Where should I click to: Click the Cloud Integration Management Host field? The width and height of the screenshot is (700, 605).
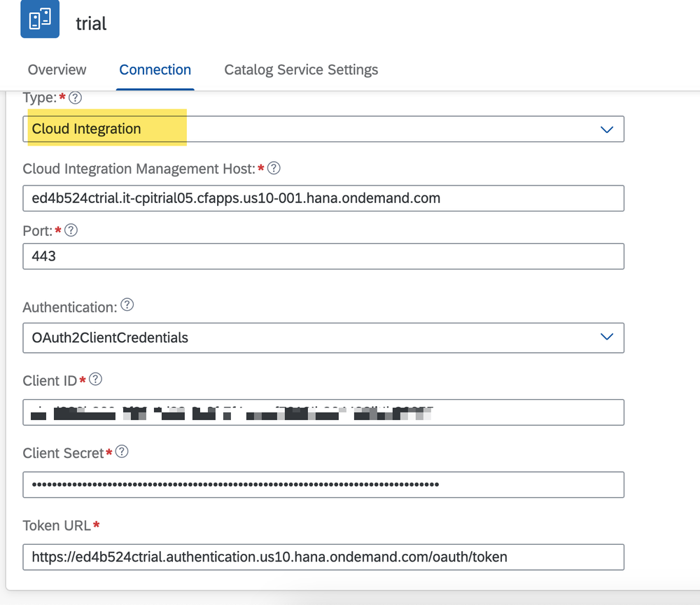(x=323, y=198)
